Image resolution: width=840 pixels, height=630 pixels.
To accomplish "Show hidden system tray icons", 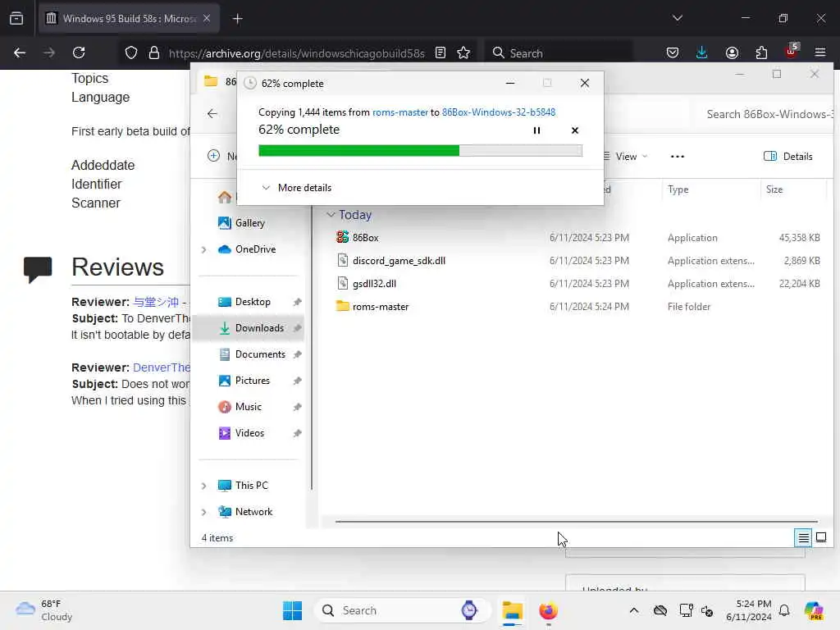I will pyautogui.click(x=634, y=610).
